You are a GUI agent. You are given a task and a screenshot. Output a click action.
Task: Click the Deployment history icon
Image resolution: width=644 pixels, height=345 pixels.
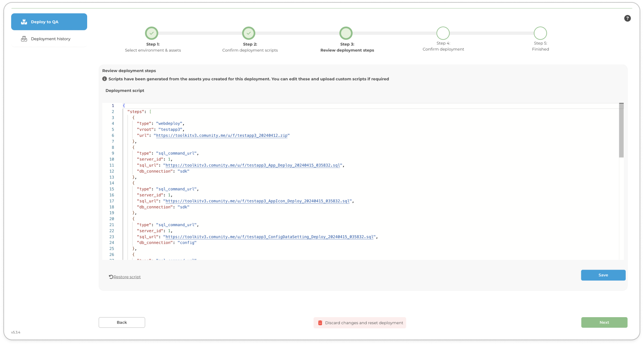coord(24,39)
